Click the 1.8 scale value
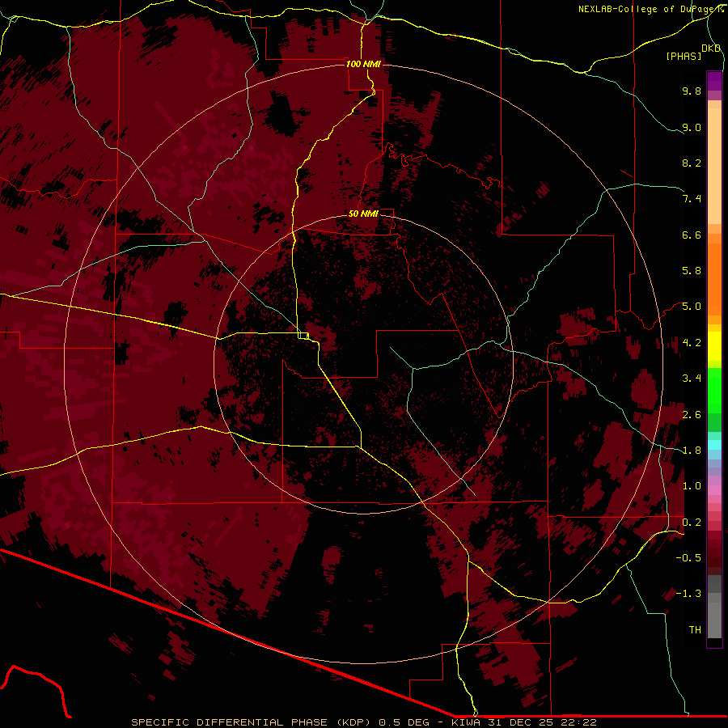This screenshot has height=728, width=728. [692, 451]
